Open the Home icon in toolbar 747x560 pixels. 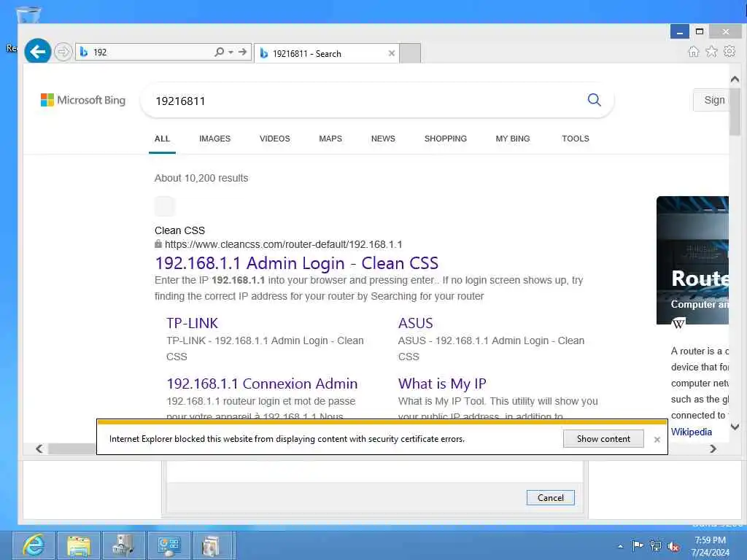click(x=694, y=52)
